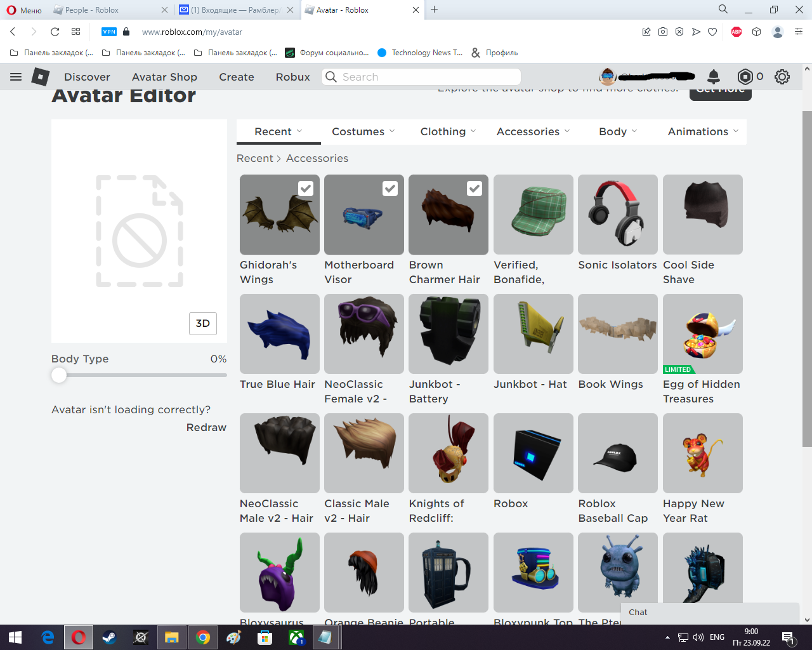Select the Egg of Hidden Treasures thumbnail
This screenshot has height=650, width=812.
point(703,334)
